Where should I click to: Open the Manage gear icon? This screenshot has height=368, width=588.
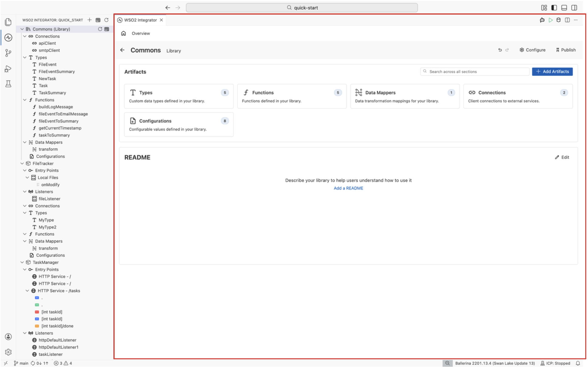tap(8, 352)
